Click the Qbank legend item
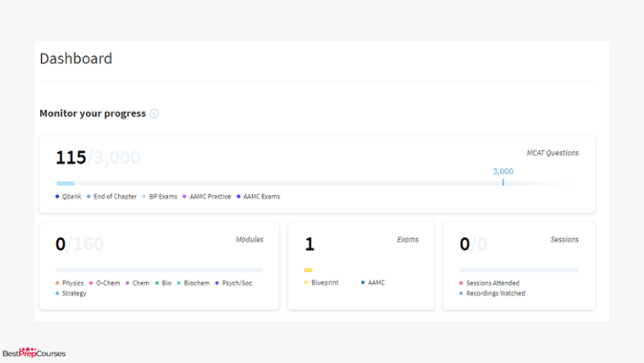 coord(68,197)
